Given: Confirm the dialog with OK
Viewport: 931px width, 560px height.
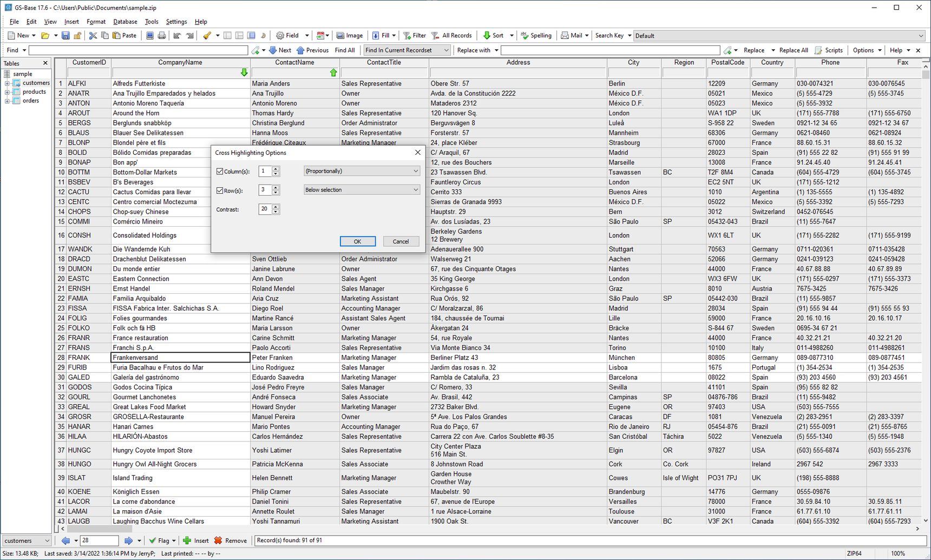Looking at the screenshot, I should (358, 241).
